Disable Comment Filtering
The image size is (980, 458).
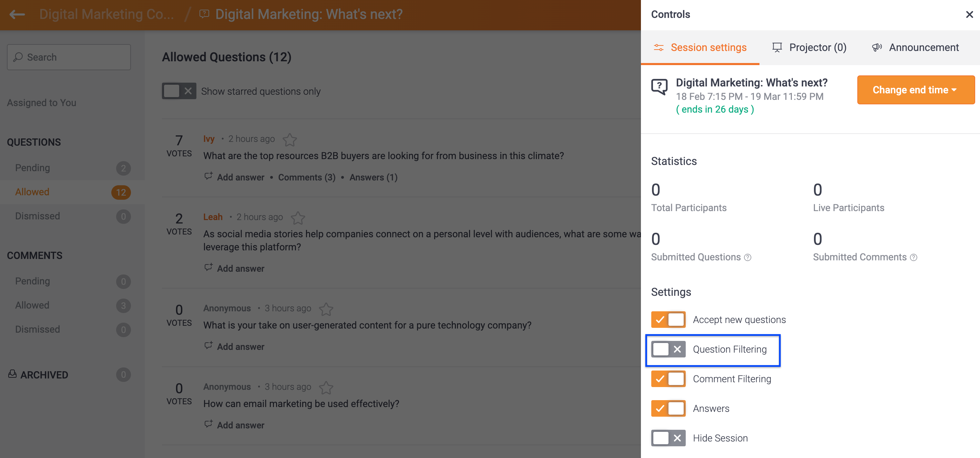[x=668, y=378]
